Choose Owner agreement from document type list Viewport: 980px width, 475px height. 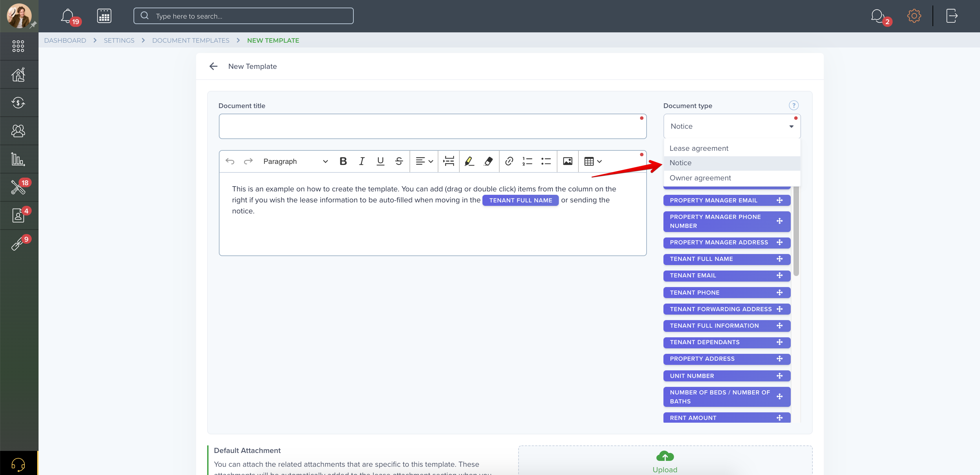click(x=732, y=178)
